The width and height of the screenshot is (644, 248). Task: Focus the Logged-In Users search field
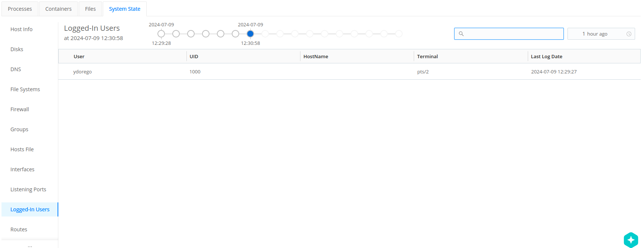(509, 34)
